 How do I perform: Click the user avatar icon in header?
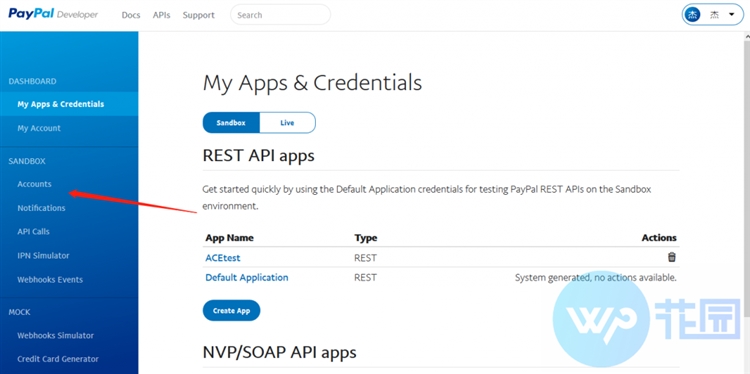coord(692,15)
